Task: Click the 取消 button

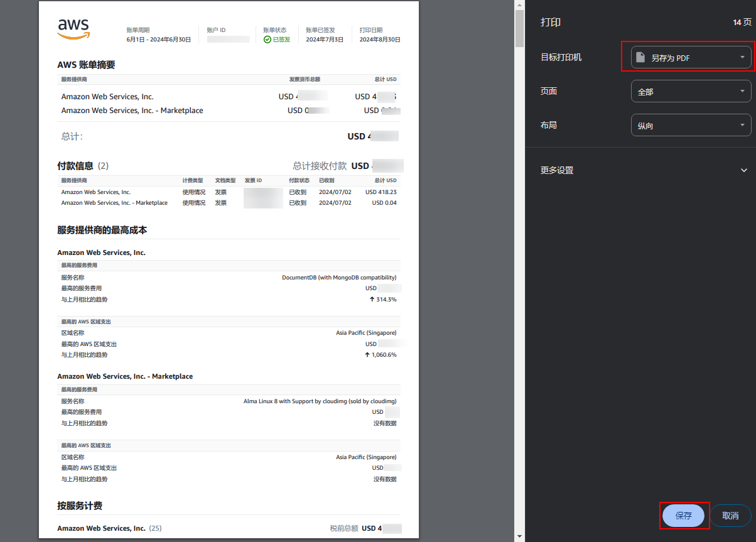Action: pyautogui.click(x=730, y=516)
